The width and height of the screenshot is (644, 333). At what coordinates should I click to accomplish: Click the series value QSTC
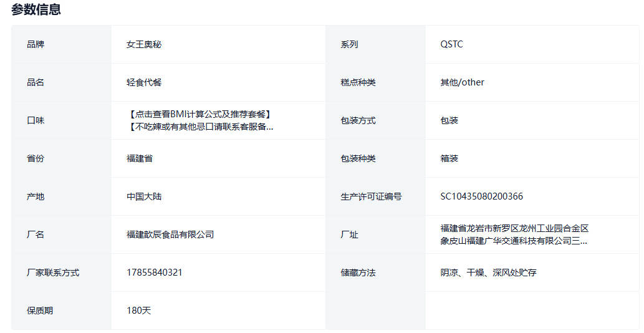tap(451, 44)
